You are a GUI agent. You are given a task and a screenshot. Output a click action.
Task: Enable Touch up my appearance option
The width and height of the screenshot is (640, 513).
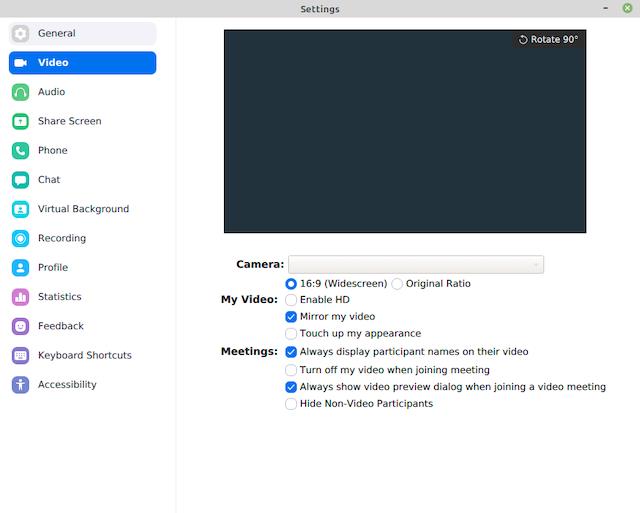click(x=291, y=334)
